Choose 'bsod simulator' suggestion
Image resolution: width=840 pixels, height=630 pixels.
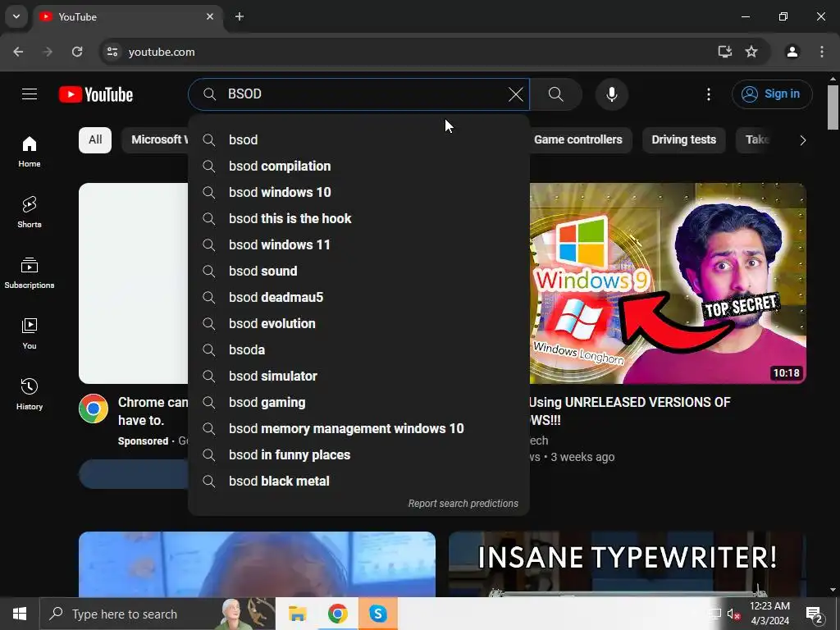point(359,376)
